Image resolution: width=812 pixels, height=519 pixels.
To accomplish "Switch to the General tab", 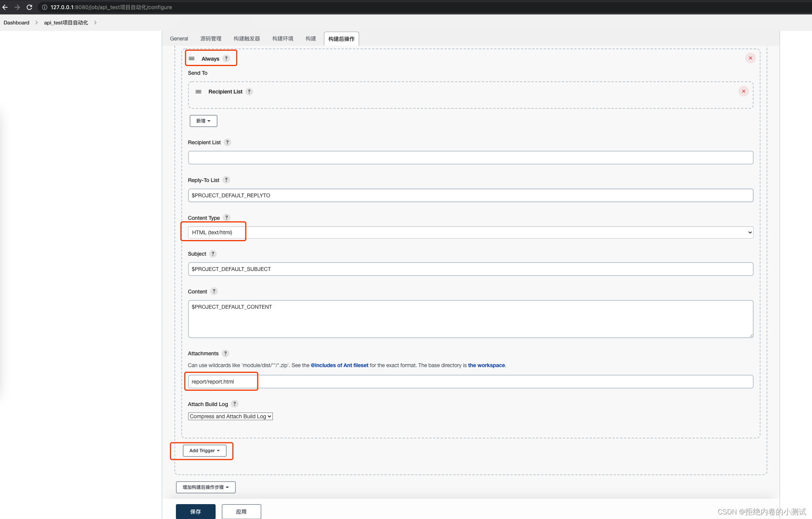I will pos(179,39).
